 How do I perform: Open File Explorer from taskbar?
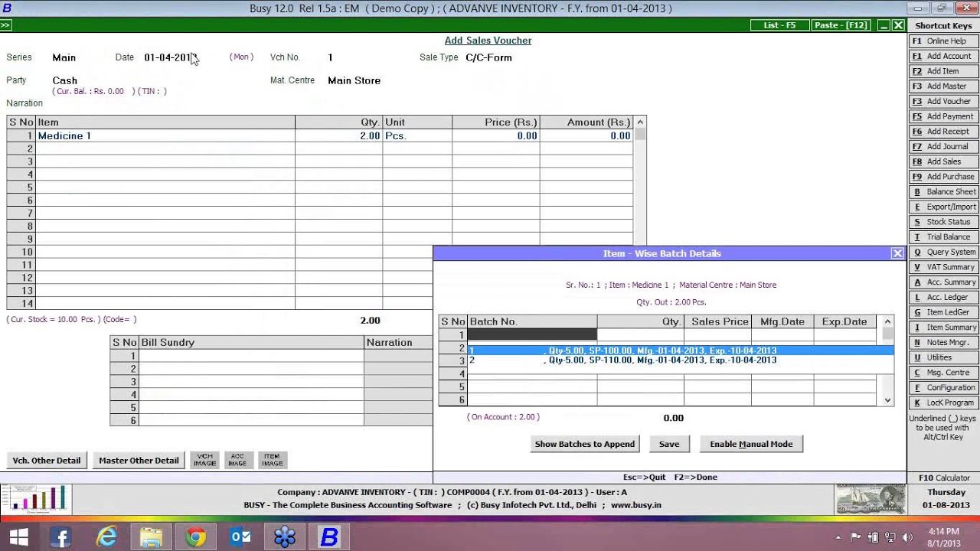pos(151,537)
